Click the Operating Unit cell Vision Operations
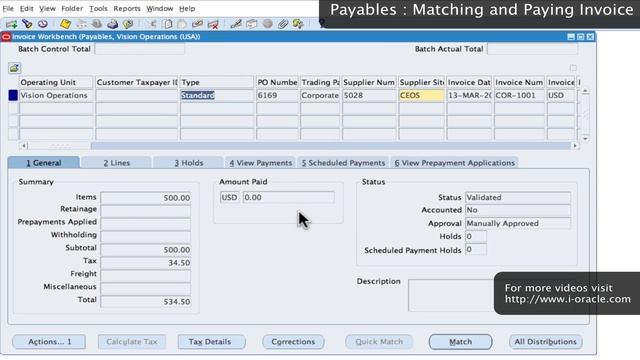Viewport: 640px width, 360px height. point(56,95)
